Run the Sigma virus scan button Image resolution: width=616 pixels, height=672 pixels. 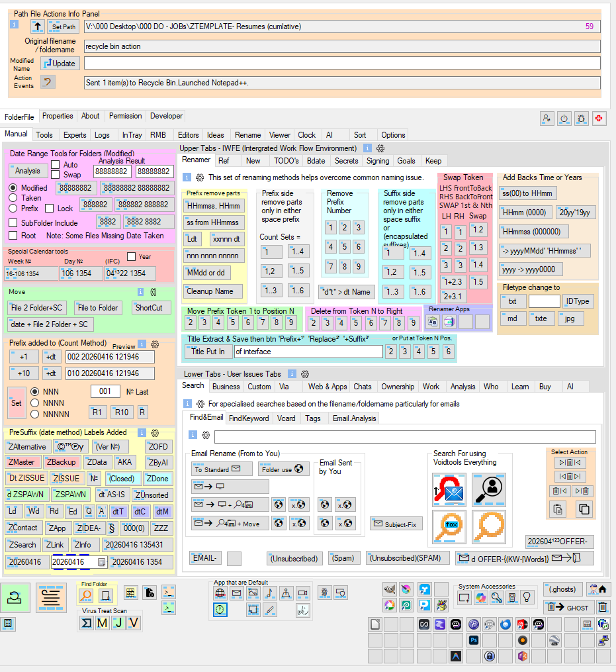87,623
